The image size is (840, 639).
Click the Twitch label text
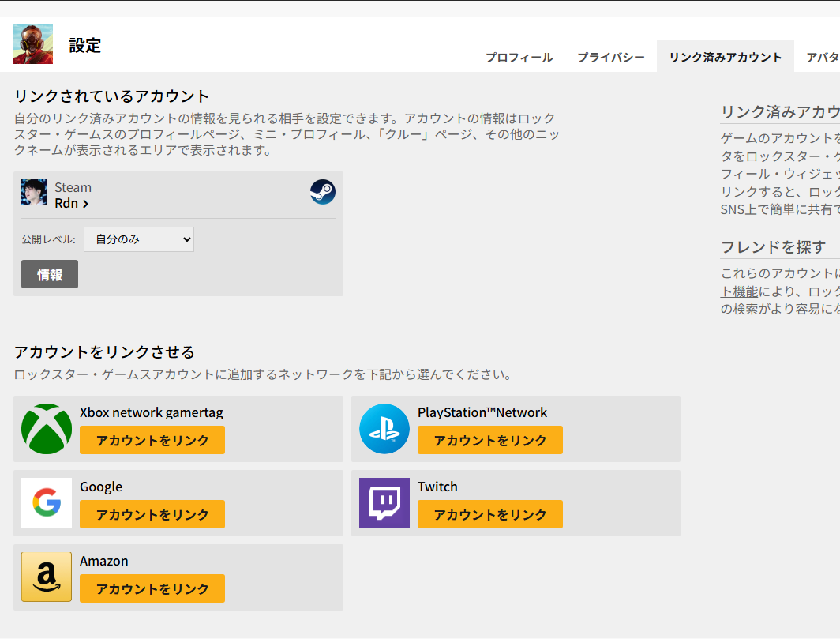(x=437, y=487)
